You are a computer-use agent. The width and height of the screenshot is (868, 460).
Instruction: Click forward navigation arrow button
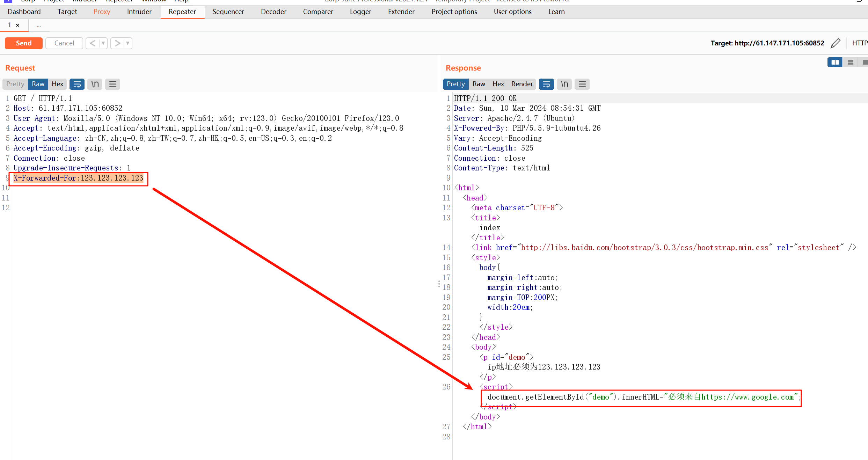[118, 43]
